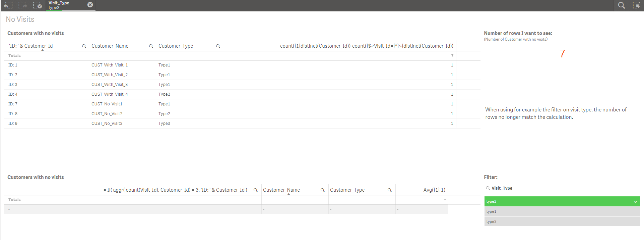The height and width of the screenshot is (240, 644).
Task: Search Customer_Type column in bottom table
Action: click(x=390, y=190)
